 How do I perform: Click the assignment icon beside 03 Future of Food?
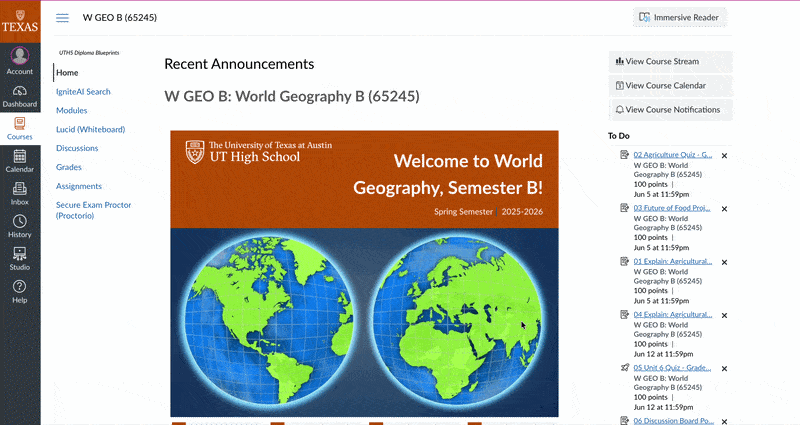click(624, 208)
